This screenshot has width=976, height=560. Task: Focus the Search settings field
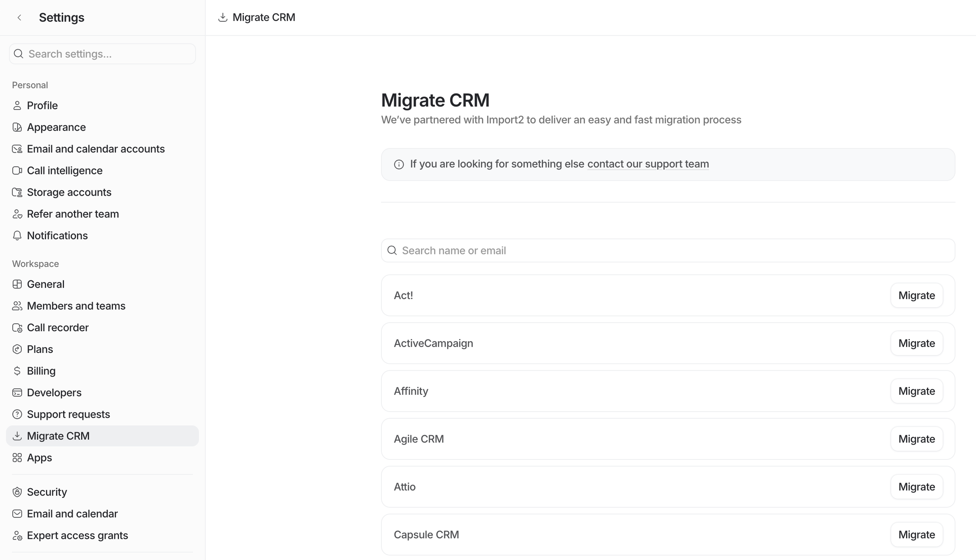tap(108, 54)
